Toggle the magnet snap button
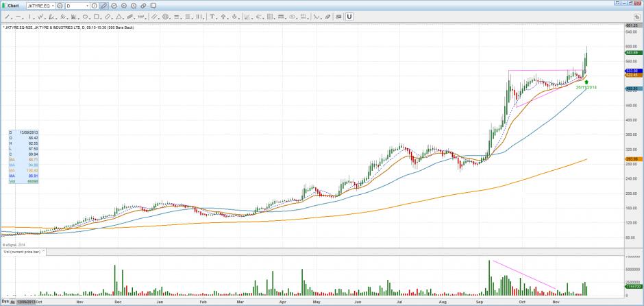Viewport: 644px width, 306px height. coord(349,16)
